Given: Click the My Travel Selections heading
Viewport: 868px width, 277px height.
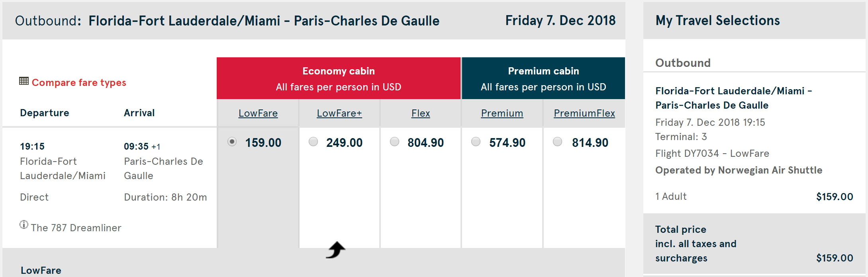Looking at the screenshot, I should 718,21.
